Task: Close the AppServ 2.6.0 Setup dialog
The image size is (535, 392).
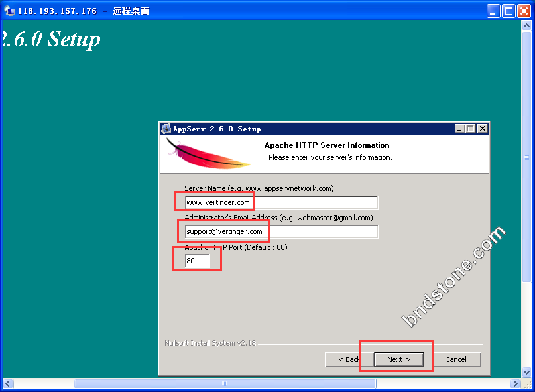Action: click(x=482, y=129)
